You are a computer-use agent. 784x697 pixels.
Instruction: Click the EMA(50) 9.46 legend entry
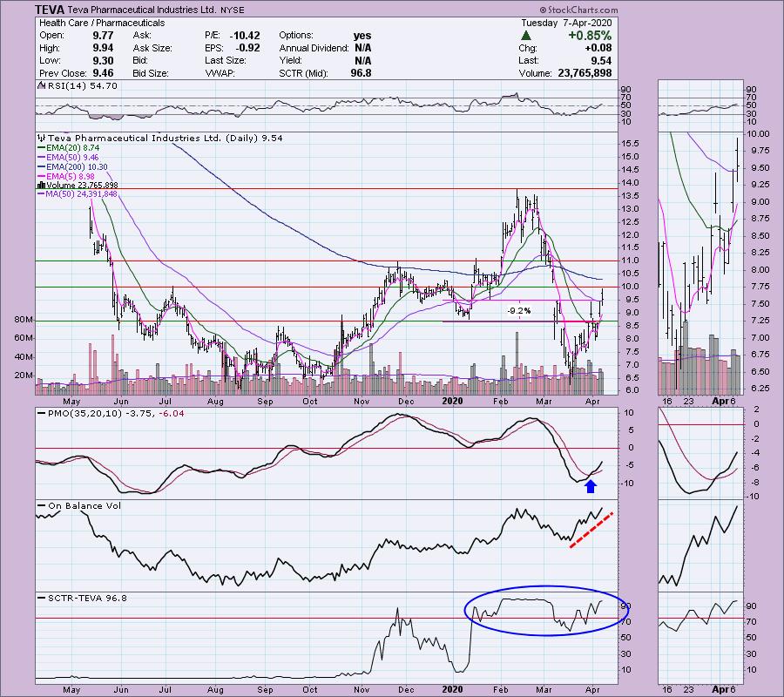[x=70, y=158]
